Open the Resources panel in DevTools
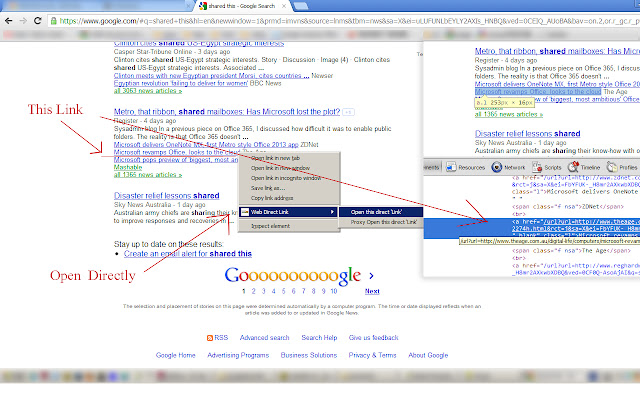 tap(465, 167)
